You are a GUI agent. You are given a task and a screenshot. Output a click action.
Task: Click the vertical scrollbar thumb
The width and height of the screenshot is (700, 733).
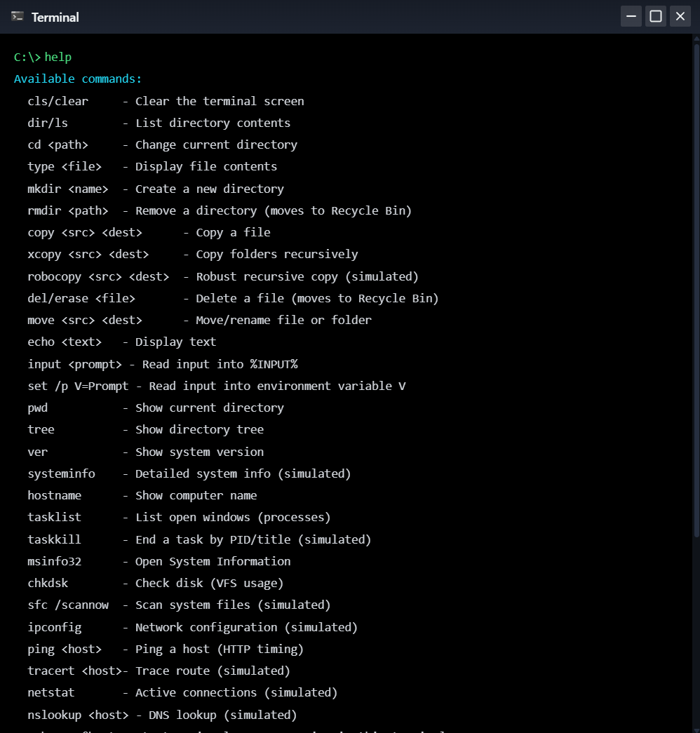click(x=696, y=290)
